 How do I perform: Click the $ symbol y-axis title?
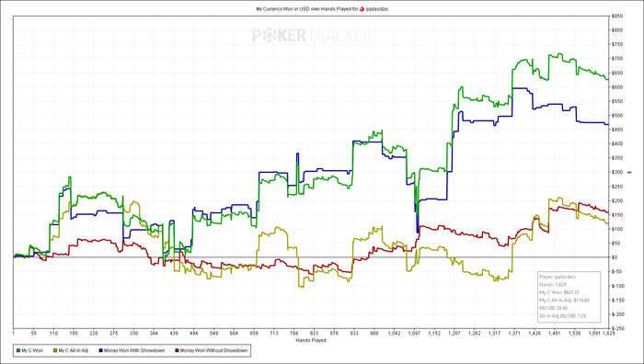(629, 173)
